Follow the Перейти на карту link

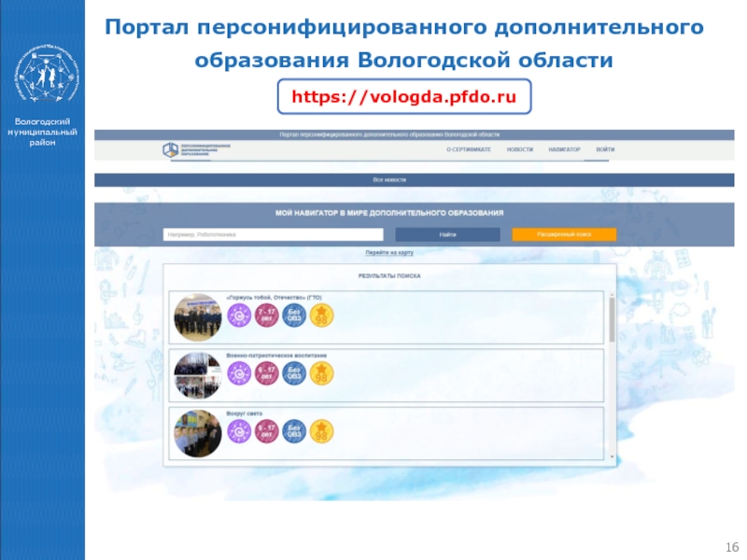click(x=389, y=253)
